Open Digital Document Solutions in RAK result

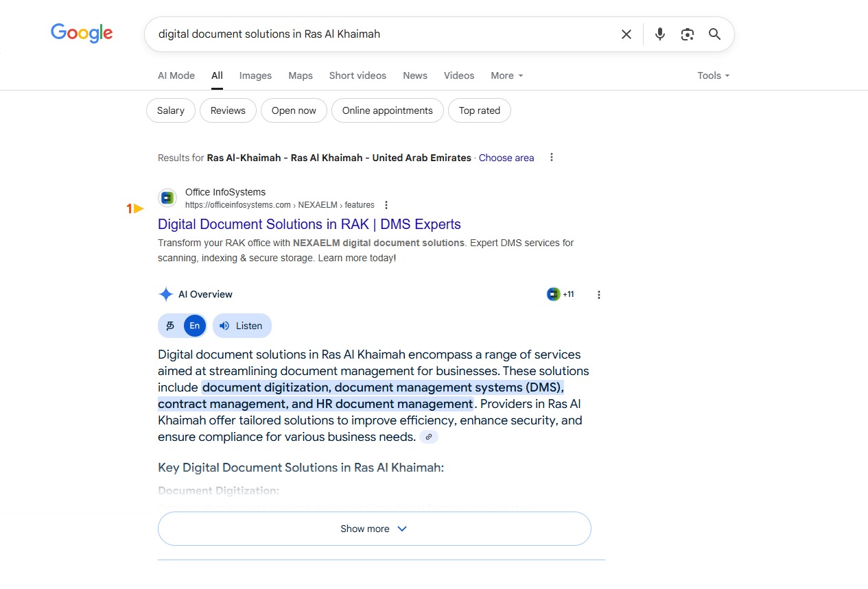tap(309, 224)
